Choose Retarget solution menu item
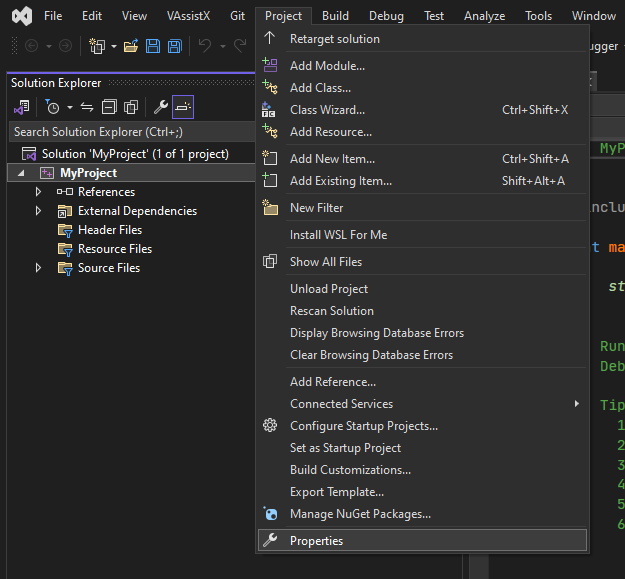Viewport: 625px width, 579px height. pyautogui.click(x=423, y=39)
